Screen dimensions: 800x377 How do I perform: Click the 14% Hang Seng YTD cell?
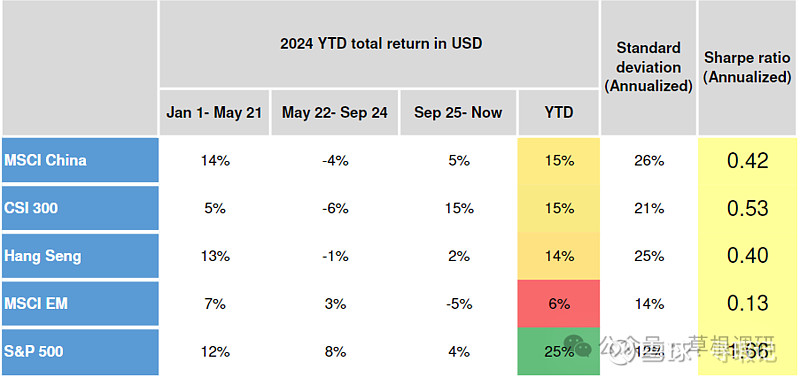pos(559,256)
